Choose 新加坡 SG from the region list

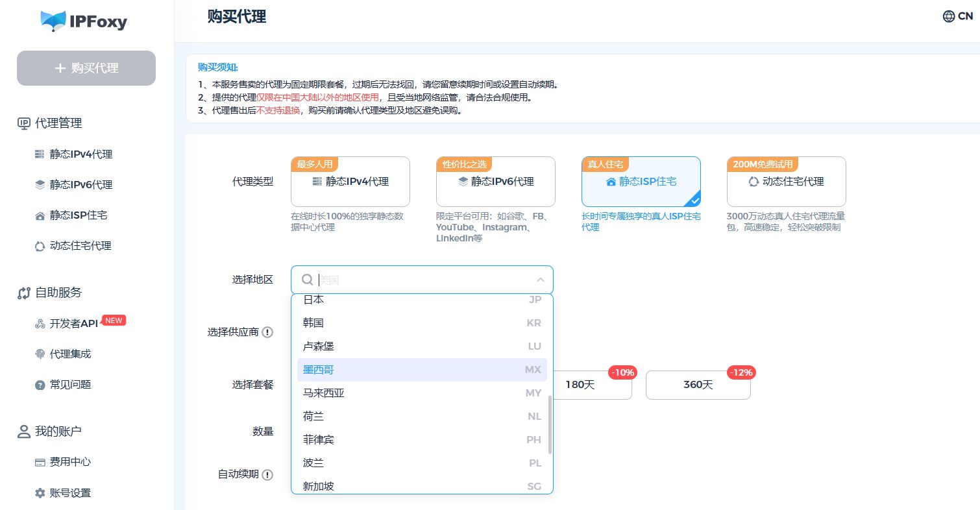click(x=422, y=485)
